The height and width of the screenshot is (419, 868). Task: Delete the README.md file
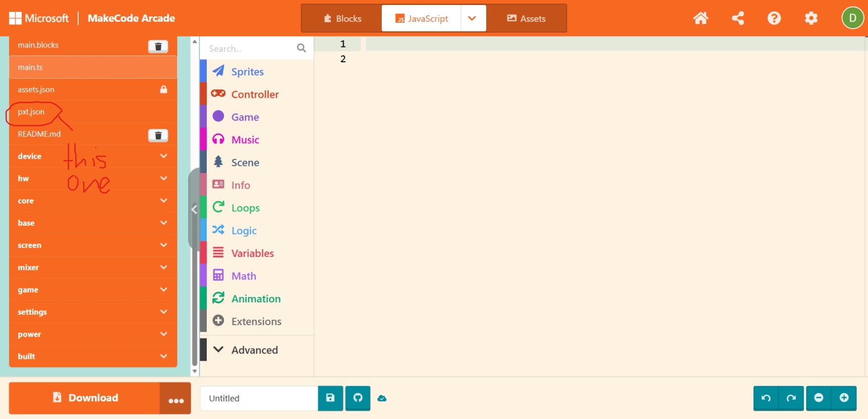[158, 135]
